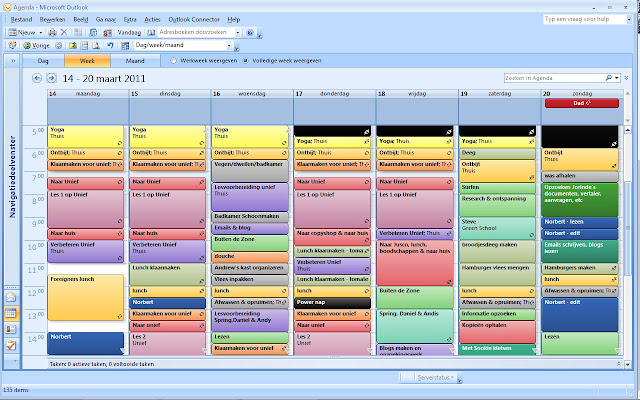Screen dimensions: 640x400
Task: Click in the Zoeken in Agenda search field
Action: [554, 78]
